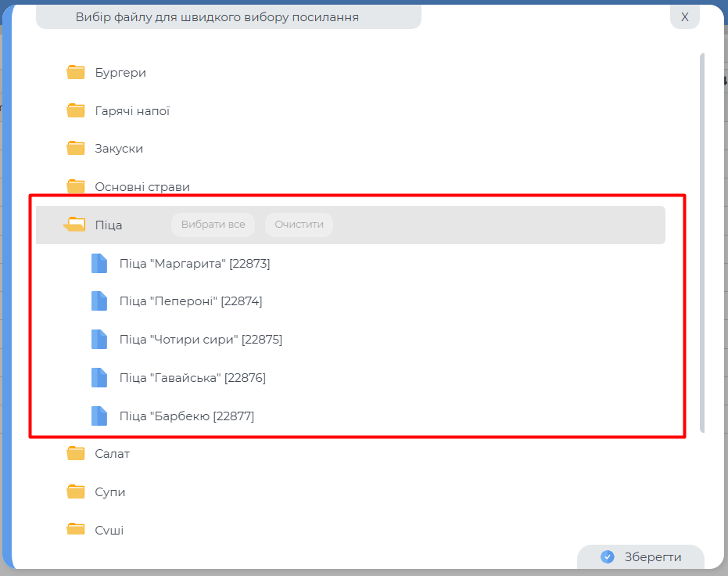728x576 pixels.
Task: Click the Зберегти save button
Action: pyautogui.click(x=641, y=557)
